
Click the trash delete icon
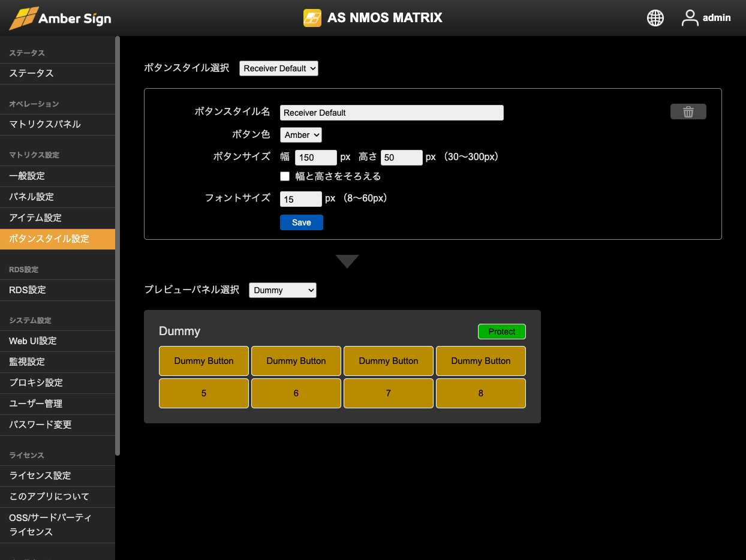(x=688, y=112)
